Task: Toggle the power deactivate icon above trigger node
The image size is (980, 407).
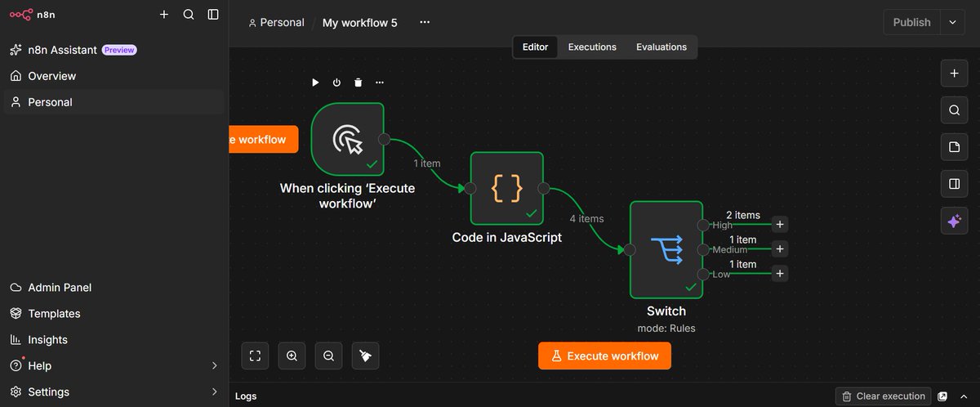Action: (x=336, y=83)
